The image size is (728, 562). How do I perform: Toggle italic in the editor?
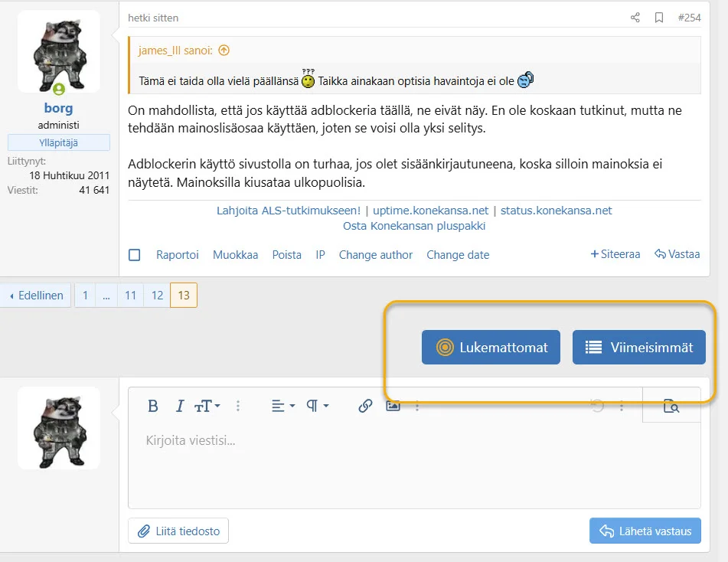pyautogui.click(x=180, y=406)
